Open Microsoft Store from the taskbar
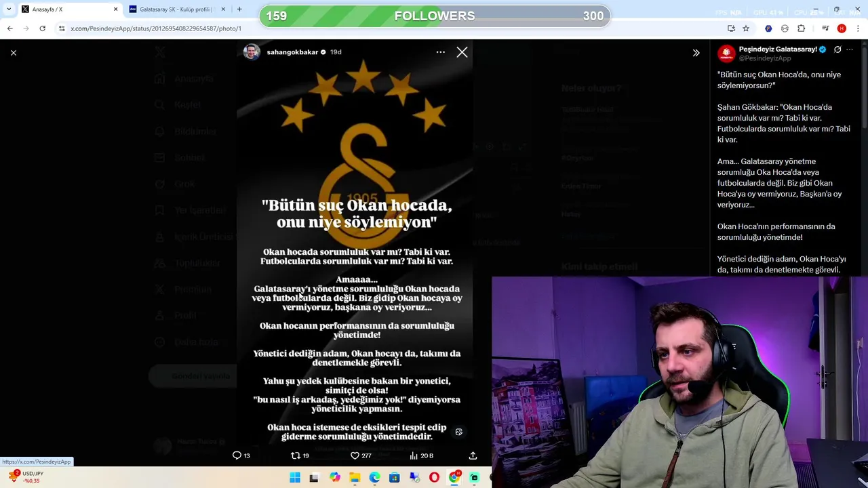Viewport: 868px width, 488px height. [x=394, y=478]
